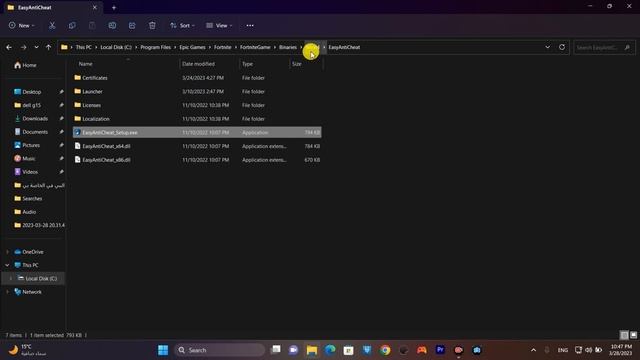Open recent locations dropdown arrow
Viewport: 640px width, 360px height.
[36, 47]
